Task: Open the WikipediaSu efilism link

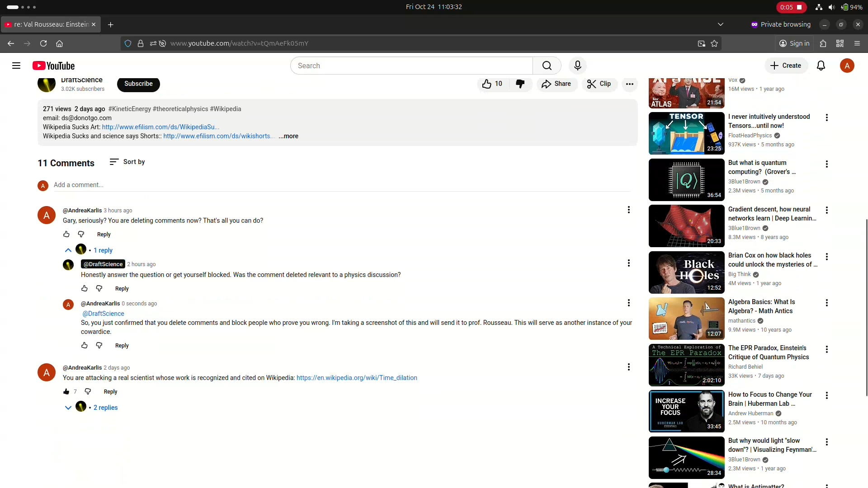Action: [x=160, y=127]
